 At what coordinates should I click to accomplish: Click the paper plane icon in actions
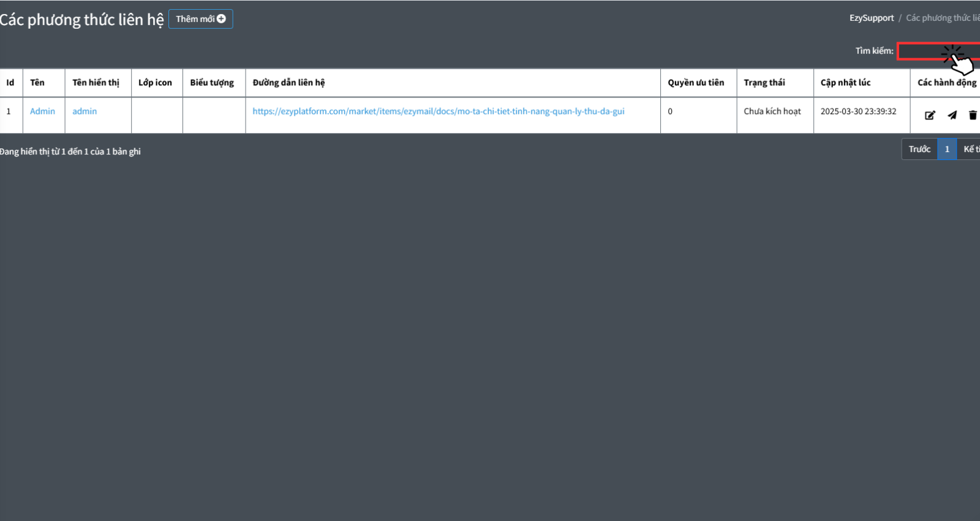(952, 115)
